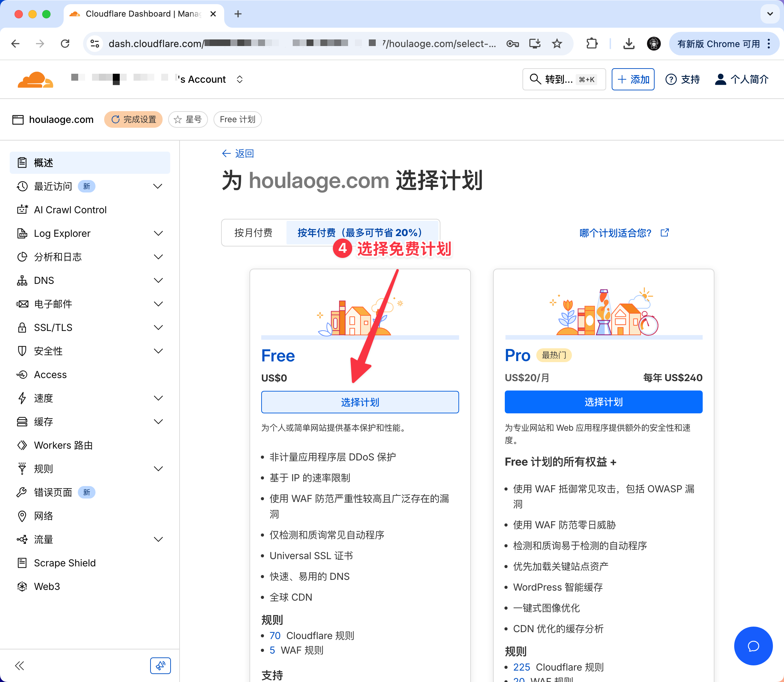Bookmark page with star icon
The width and height of the screenshot is (784, 682).
tap(557, 44)
